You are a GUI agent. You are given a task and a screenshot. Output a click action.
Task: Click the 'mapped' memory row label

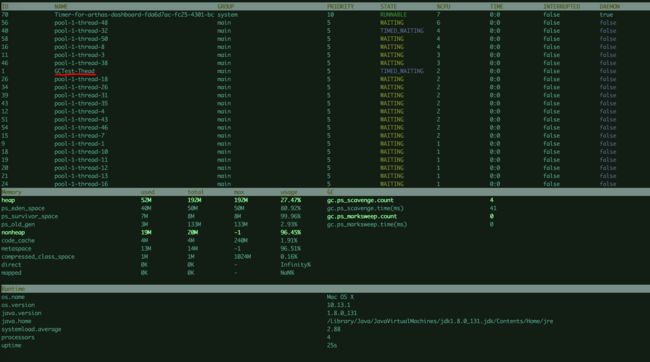11,273
